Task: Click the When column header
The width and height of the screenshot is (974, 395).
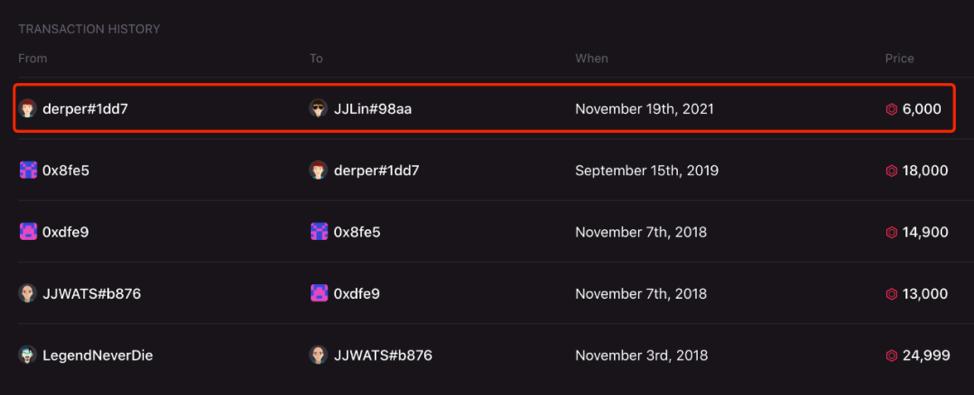Action: point(591,58)
